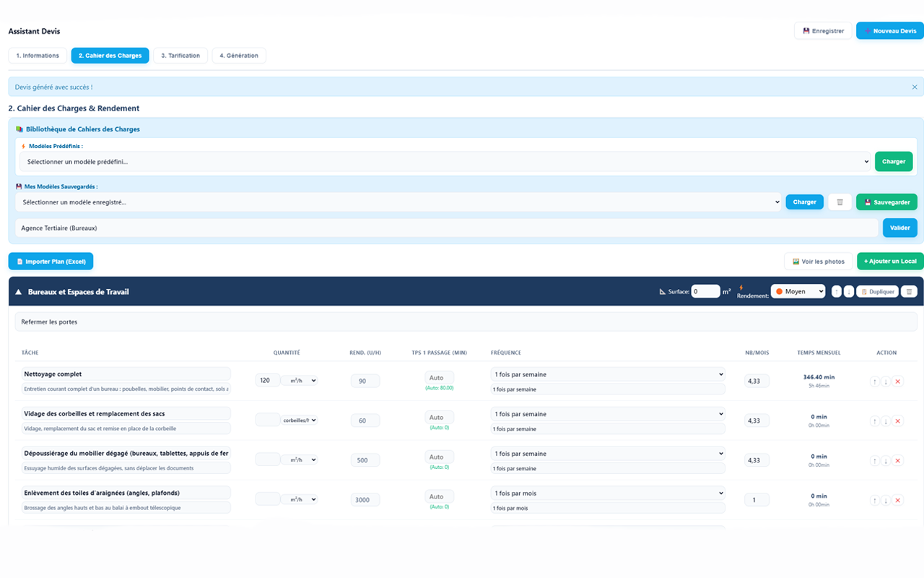Remove the Vidage des corbeilles task

897,420
